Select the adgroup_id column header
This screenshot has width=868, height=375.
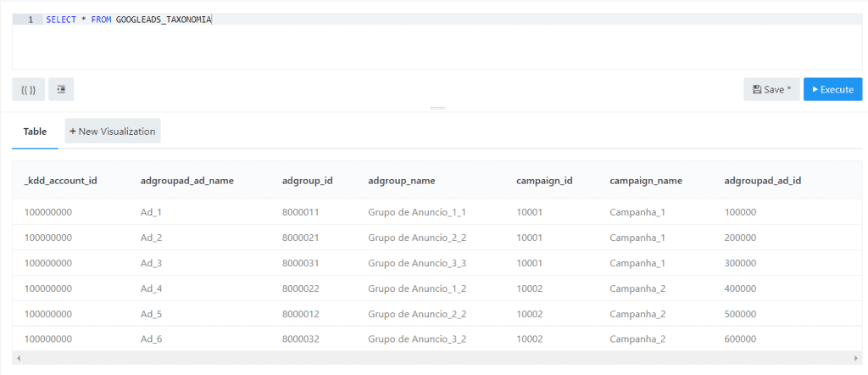(307, 180)
